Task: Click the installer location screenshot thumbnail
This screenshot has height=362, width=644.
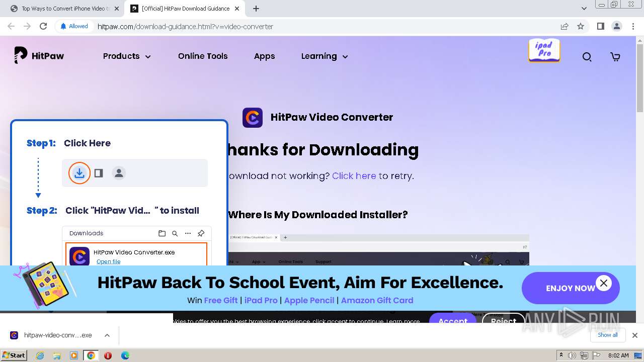Action: [x=378, y=250]
